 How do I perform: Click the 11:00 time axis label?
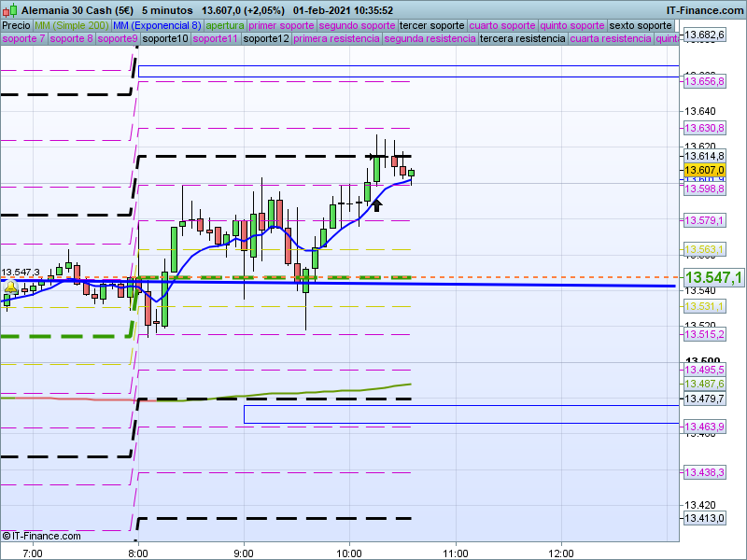pos(456,553)
